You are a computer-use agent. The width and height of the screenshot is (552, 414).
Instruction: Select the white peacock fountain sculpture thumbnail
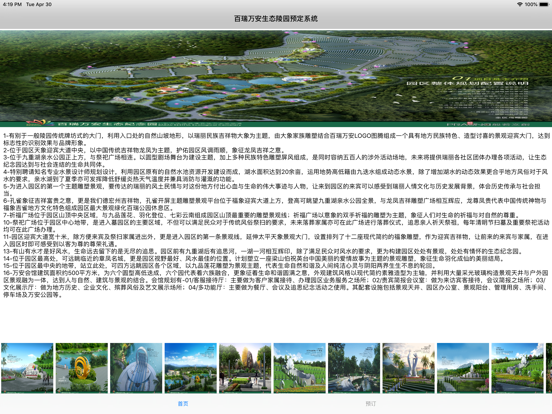[x=136, y=368]
